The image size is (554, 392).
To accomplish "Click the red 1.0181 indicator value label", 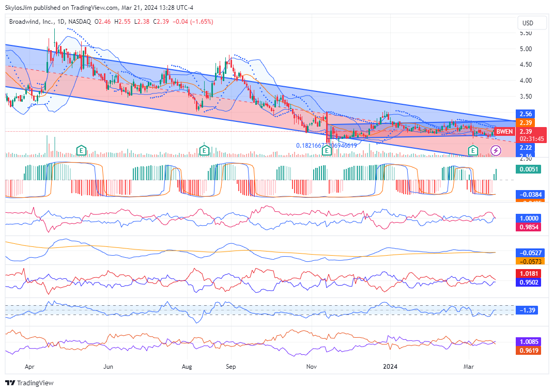I will point(529,273).
